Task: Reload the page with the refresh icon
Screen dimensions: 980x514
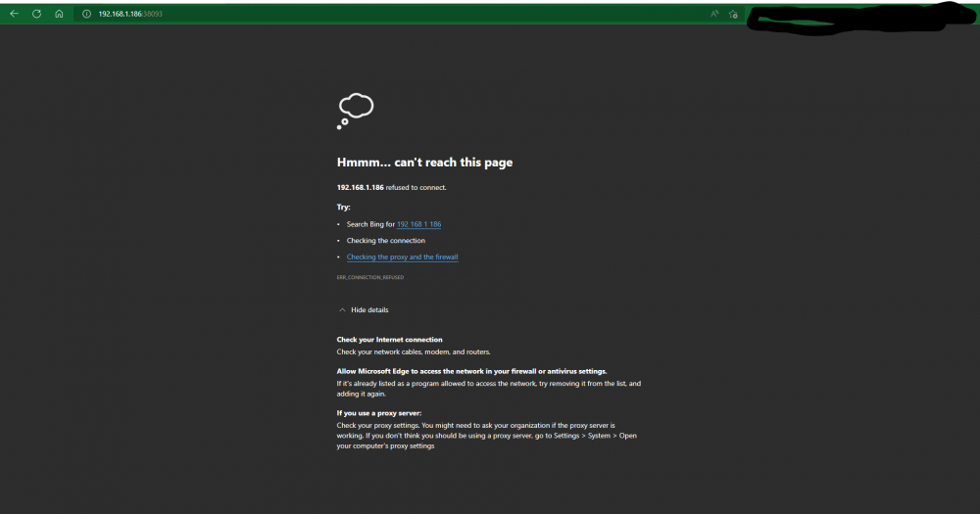Action: (x=37, y=14)
